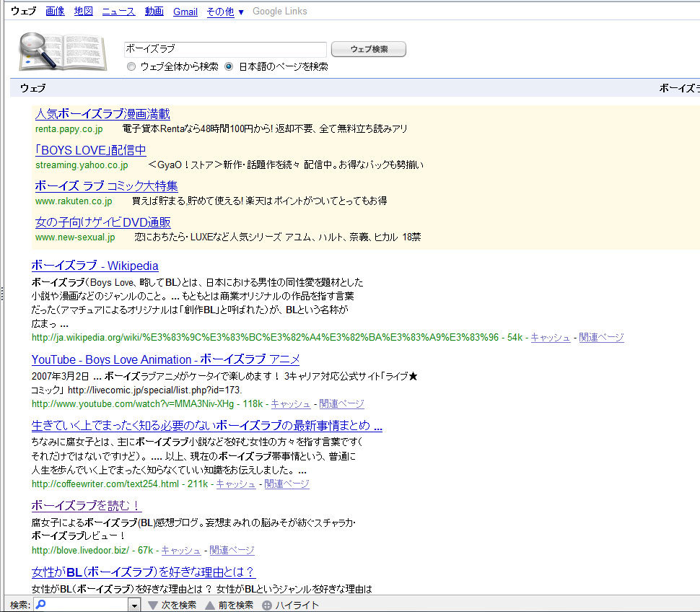Click ハイライト highlight button label
700x612 pixels.
click(x=297, y=606)
